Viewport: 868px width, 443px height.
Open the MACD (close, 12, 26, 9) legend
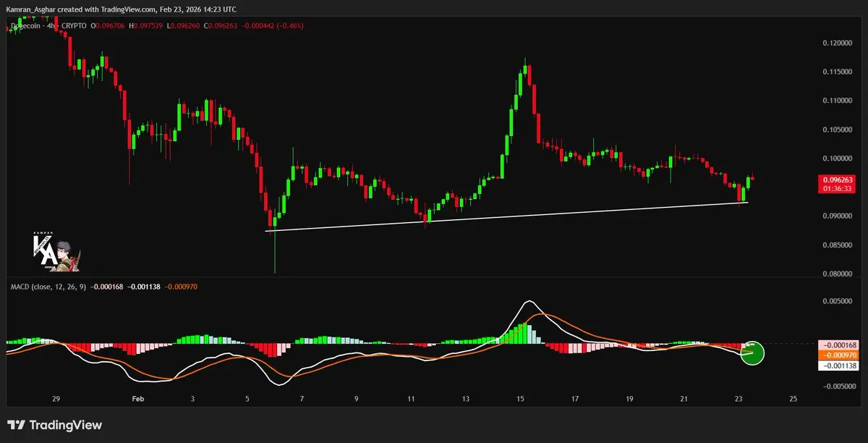(48, 287)
